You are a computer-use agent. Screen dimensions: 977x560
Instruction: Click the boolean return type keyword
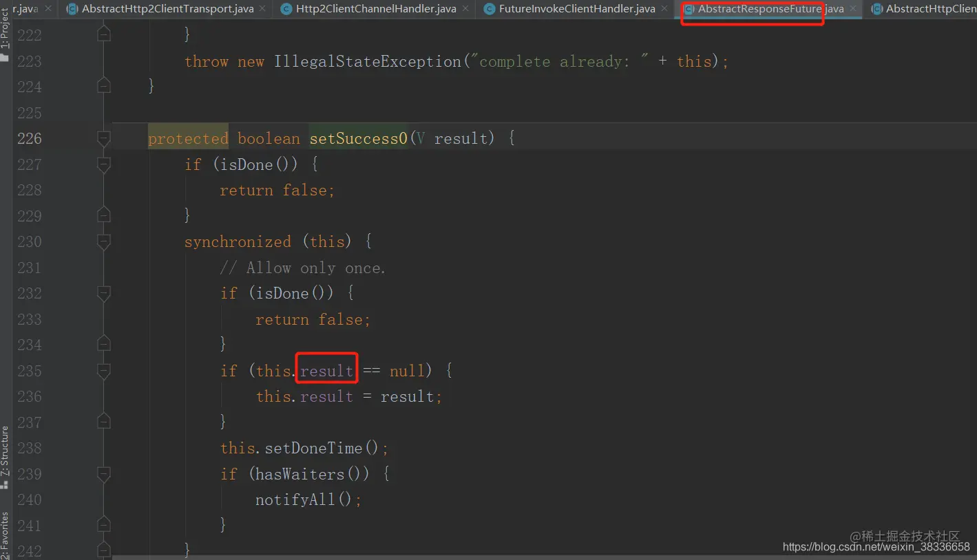coord(269,138)
